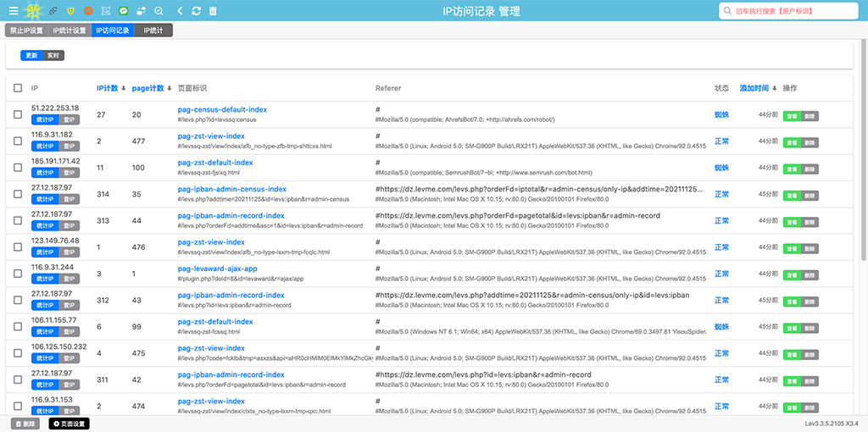Sort by page计数 column header
Screen dimensions: 868x432
pos(147,88)
